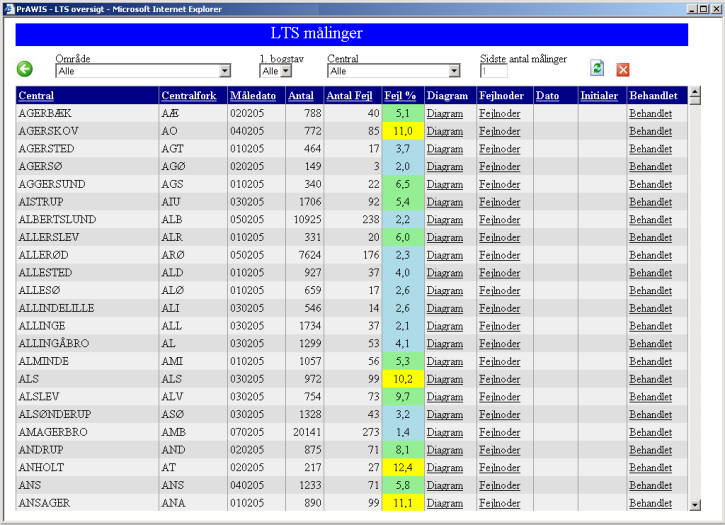Click 20141 Antal cell
The width and height of the screenshot is (725, 525).
(x=307, y=432)
